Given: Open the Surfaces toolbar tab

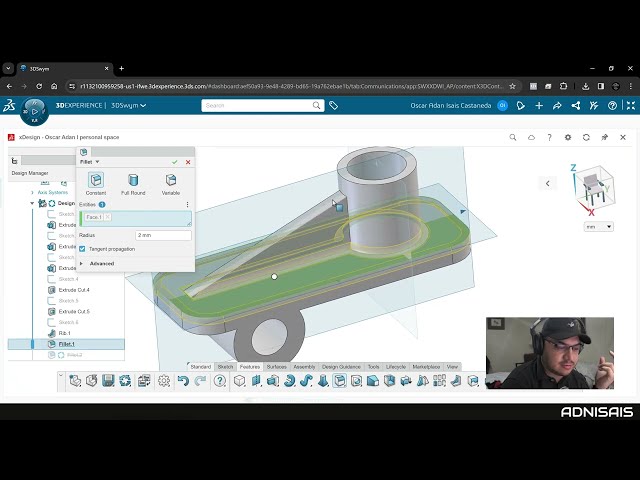Looking at the screenshot, I should click(x=276, y=367).
